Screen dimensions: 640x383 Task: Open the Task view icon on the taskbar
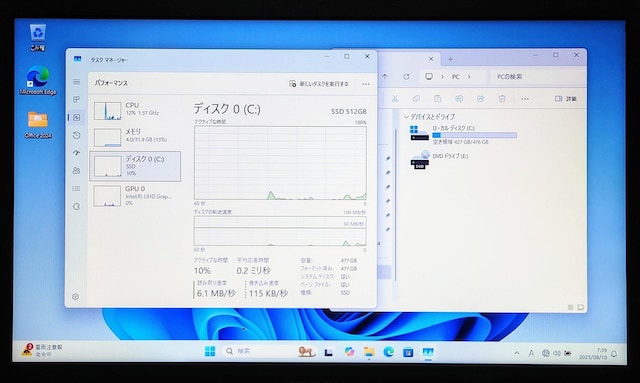click(329, 352)
